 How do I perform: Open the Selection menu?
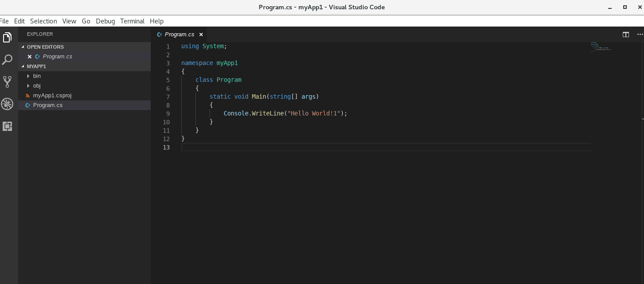click(43, 21)
